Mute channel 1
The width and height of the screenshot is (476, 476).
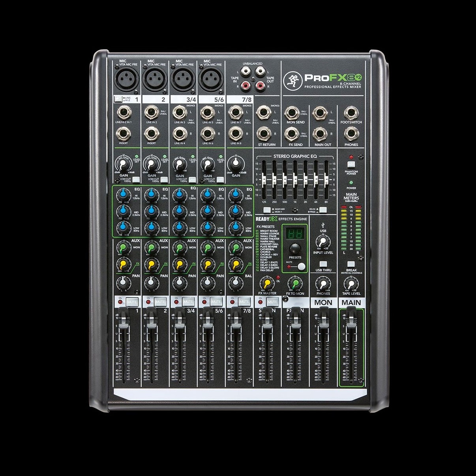tap(132, 302)
